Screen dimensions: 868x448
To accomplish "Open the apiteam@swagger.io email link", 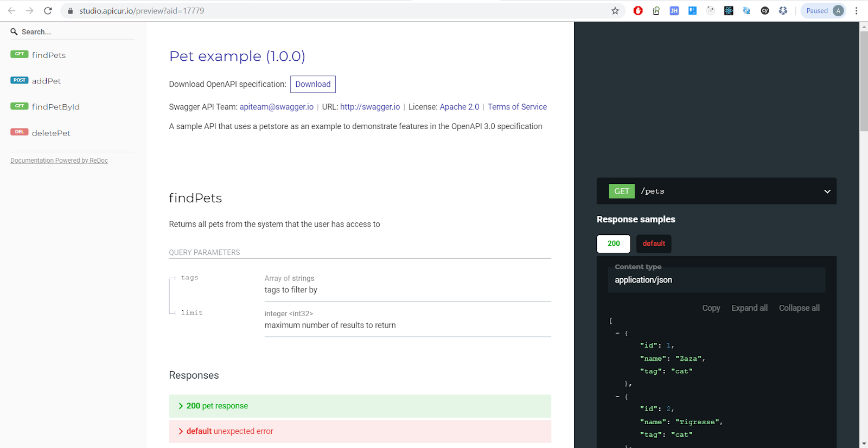I will [277, 107].
